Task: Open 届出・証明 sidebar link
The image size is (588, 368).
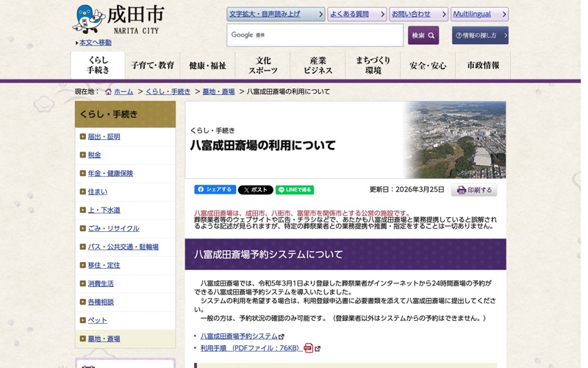Action: click(x=104, y=137)
